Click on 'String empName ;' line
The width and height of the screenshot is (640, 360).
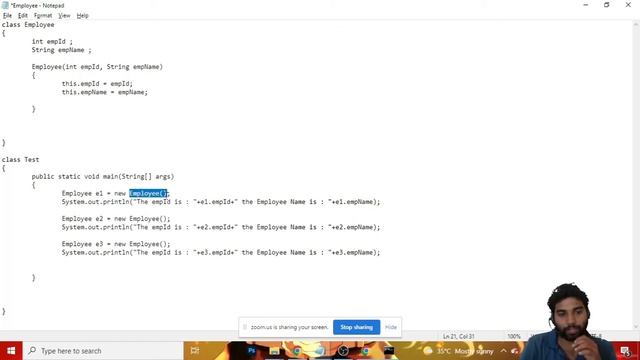point(62,50)
